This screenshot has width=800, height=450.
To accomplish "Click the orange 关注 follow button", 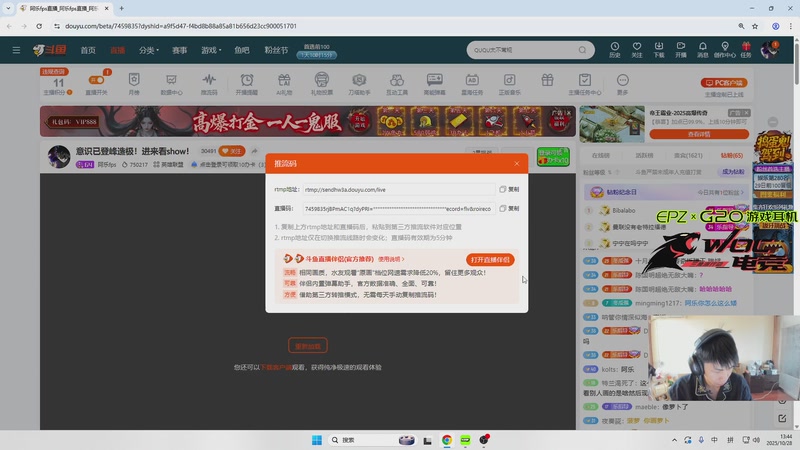I will tap(232, 151).
